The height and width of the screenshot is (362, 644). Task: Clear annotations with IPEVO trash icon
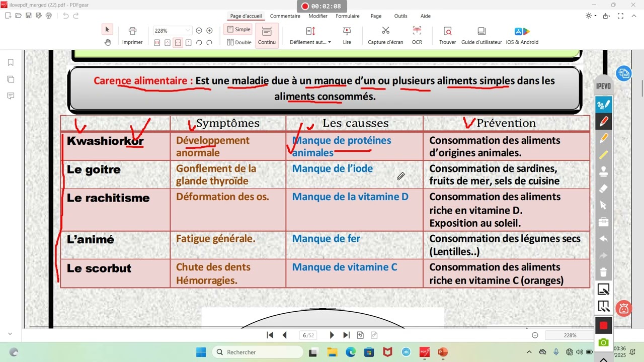(603, 273)
